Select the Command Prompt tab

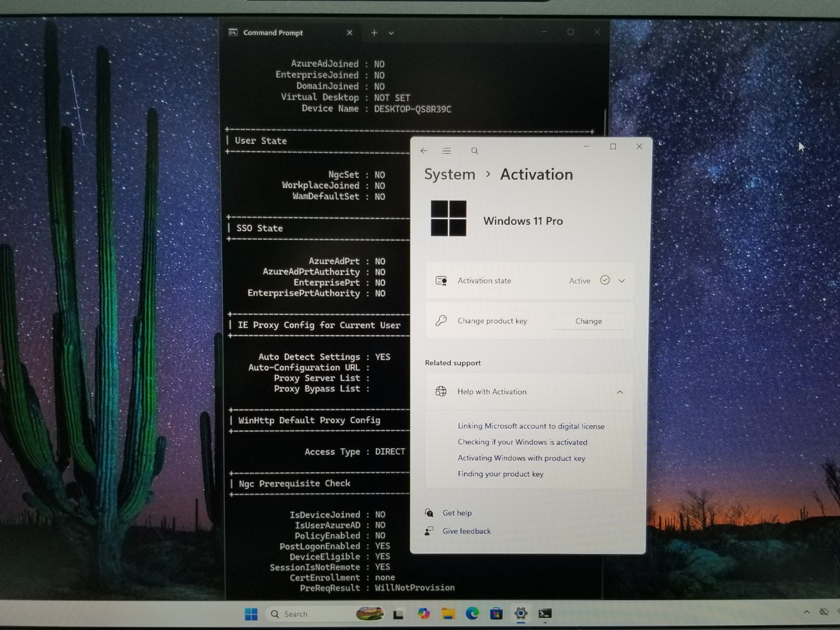click(x=291, y=33)
